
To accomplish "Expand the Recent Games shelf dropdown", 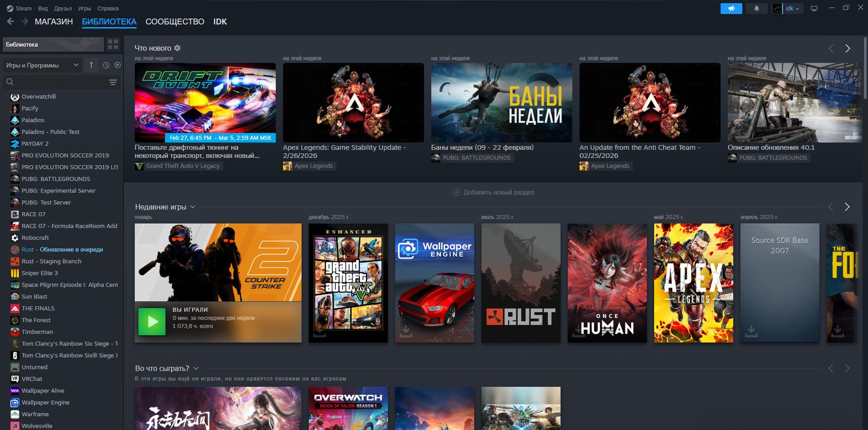I will click(x=193, y=207).
